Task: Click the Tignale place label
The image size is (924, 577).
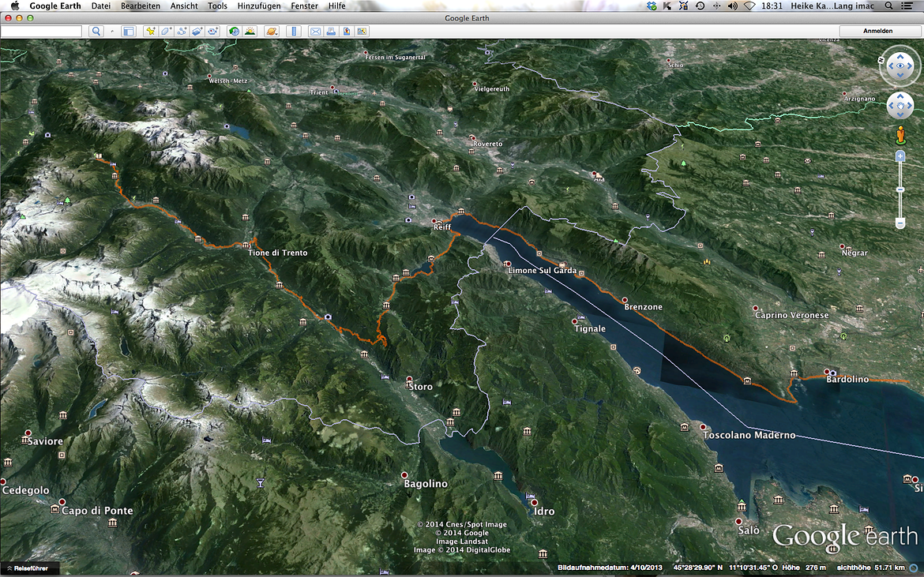Action: point(590,328)
